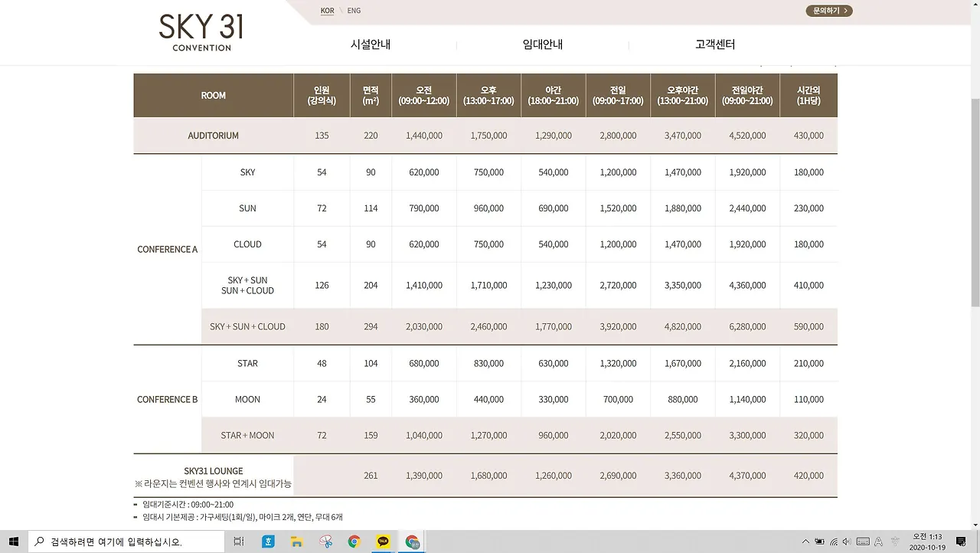This screenshot has height=553, width=980.
Task: Open touch keyboard from the tray
Action: click(x=863, y=542)
